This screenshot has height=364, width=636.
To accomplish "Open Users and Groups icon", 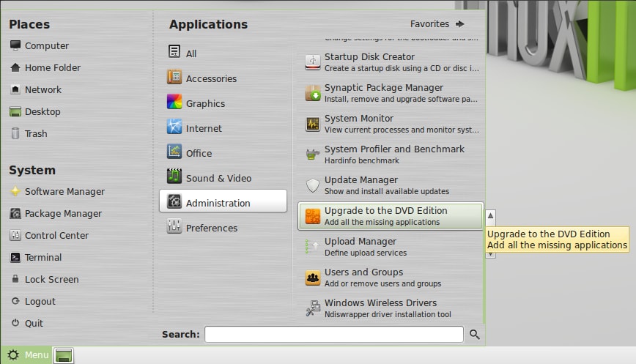I will 313,278.
